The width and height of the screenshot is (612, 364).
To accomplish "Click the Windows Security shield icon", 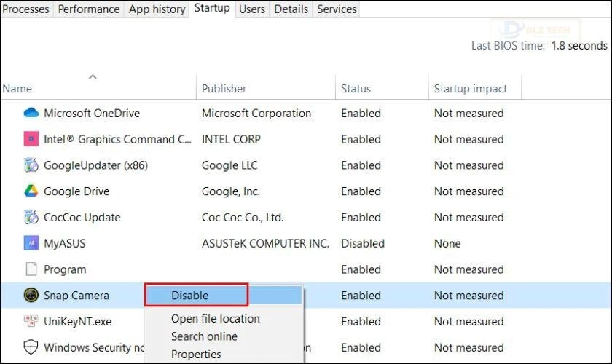I will pyautogui.click(x=31, y=347).
